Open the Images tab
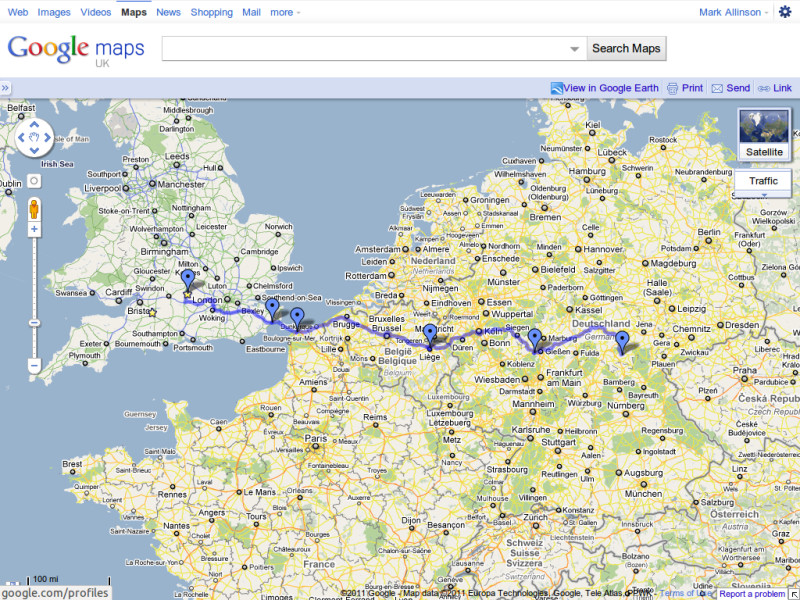Viewport: 800px width, 600px height. point(54,12)
